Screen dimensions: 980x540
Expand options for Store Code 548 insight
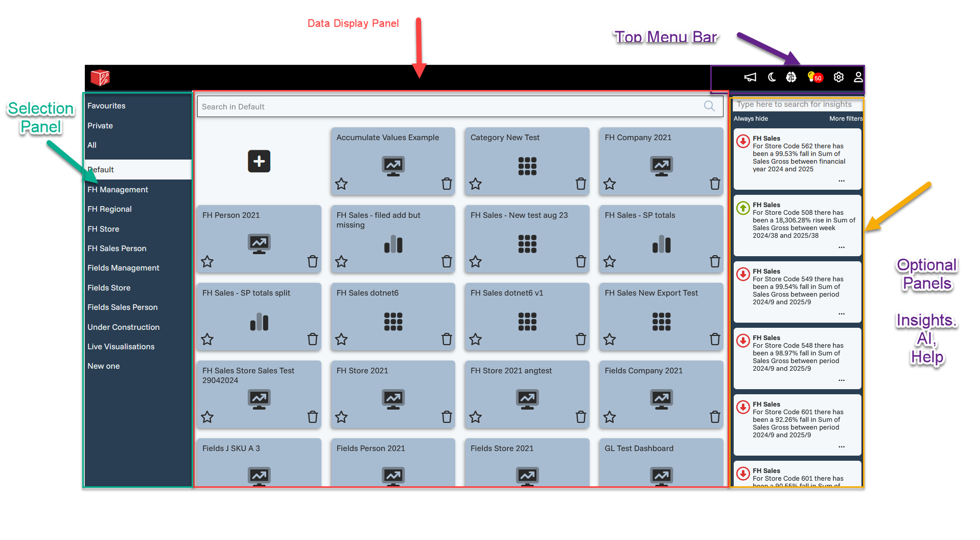pos(842,380)
